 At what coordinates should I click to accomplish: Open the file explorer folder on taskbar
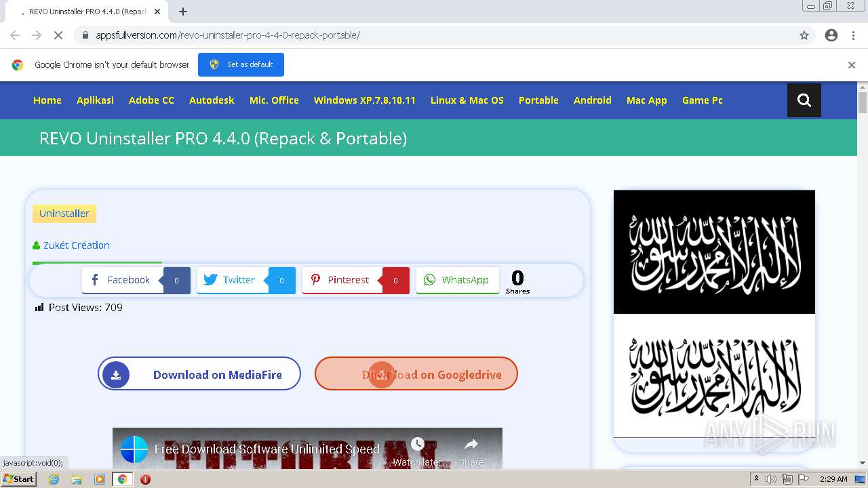pyautogui.click(x=77, y=479)
